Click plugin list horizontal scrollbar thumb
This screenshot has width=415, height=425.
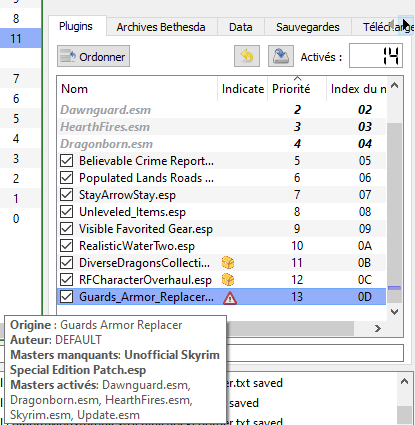pyautogui.click(x=290, y=329)
